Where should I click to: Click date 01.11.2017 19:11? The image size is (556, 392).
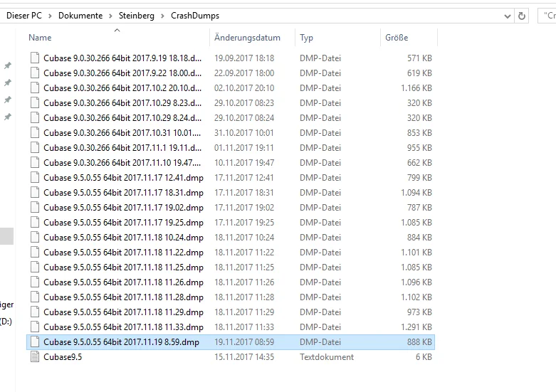click(244, 148)
